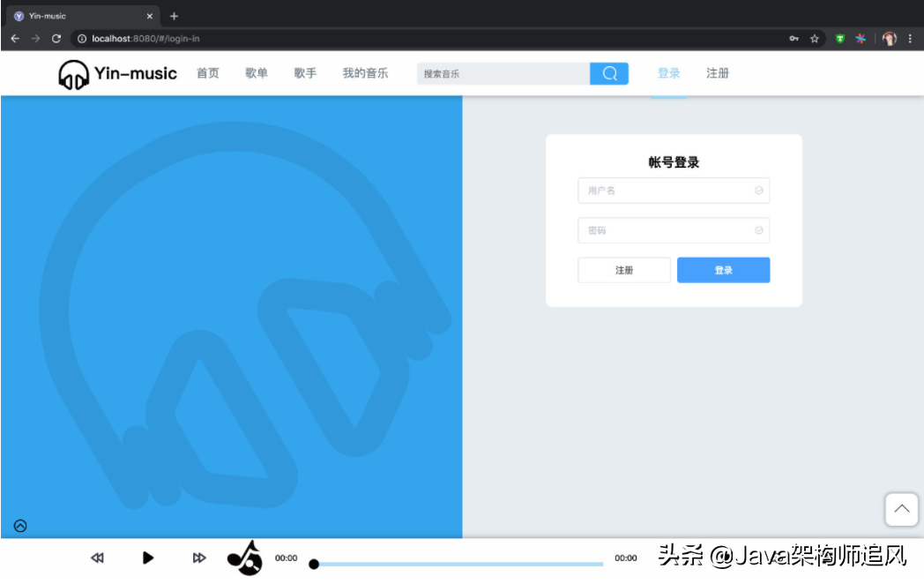Open the 歌单 nav item

click(x=257, y=73)
